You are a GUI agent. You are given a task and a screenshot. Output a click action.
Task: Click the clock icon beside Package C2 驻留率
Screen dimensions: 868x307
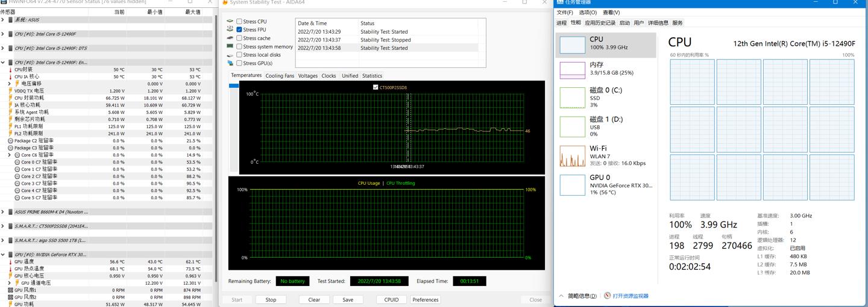pos(10,141)
